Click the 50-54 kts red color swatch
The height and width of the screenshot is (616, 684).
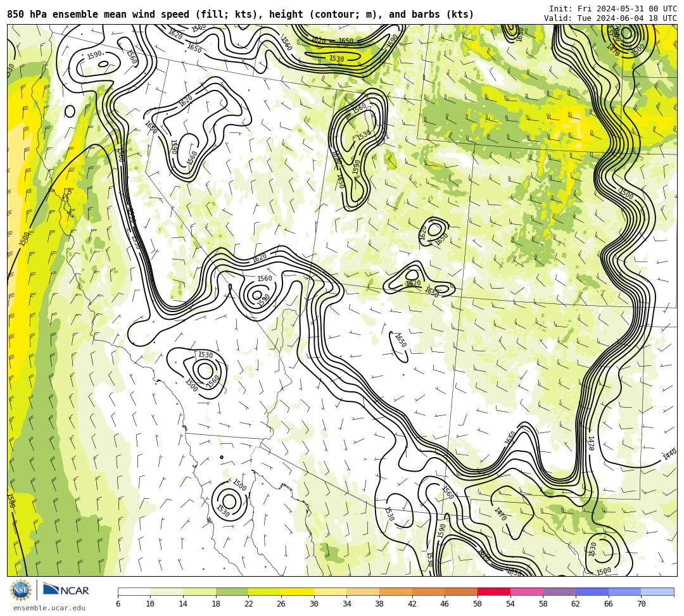tap(494, 592)
